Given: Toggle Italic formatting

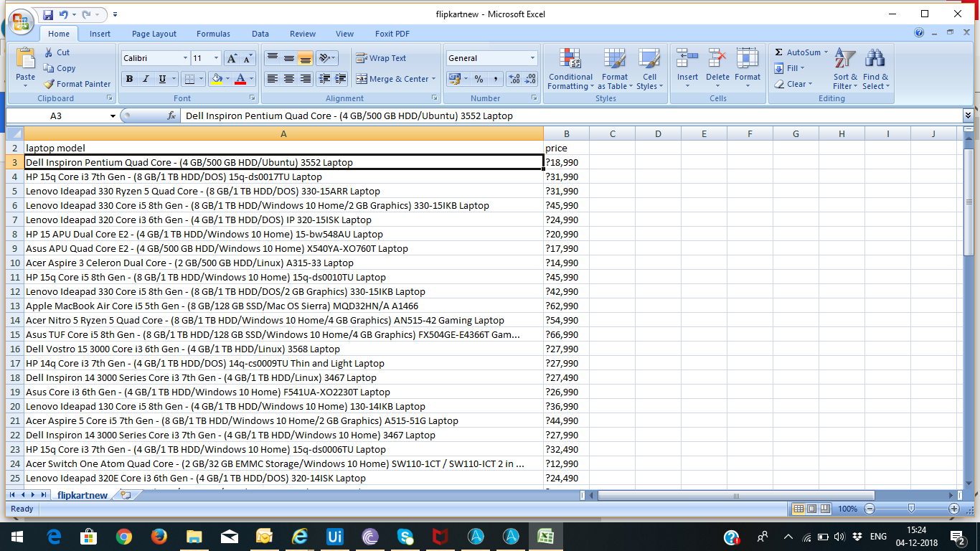Looking at the screenshot, I should [x=146, y=79].
